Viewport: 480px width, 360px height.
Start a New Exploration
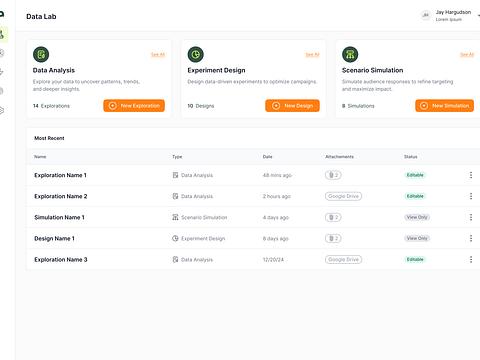pos(134,106)
